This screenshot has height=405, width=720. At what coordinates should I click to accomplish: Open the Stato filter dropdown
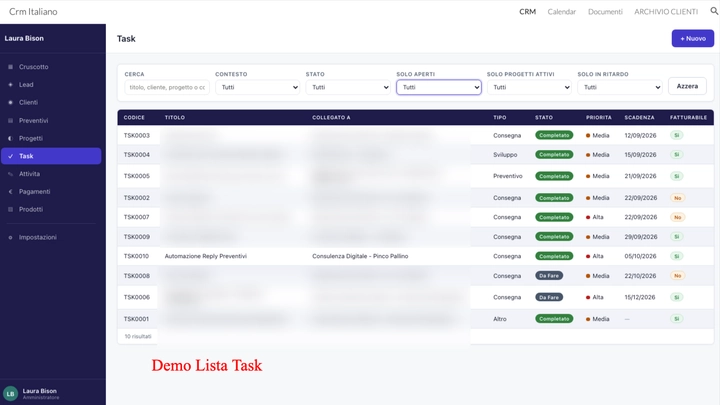(x=348, y=87)
